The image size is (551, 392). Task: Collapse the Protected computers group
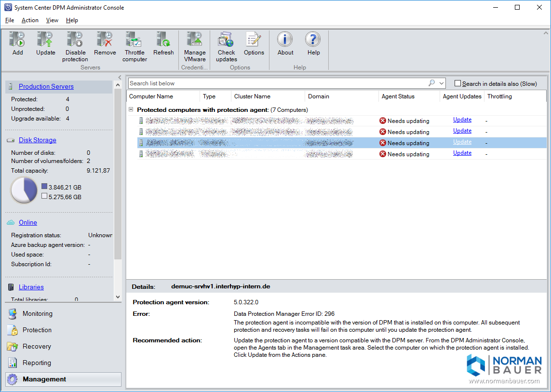click(x=131, y=110)
